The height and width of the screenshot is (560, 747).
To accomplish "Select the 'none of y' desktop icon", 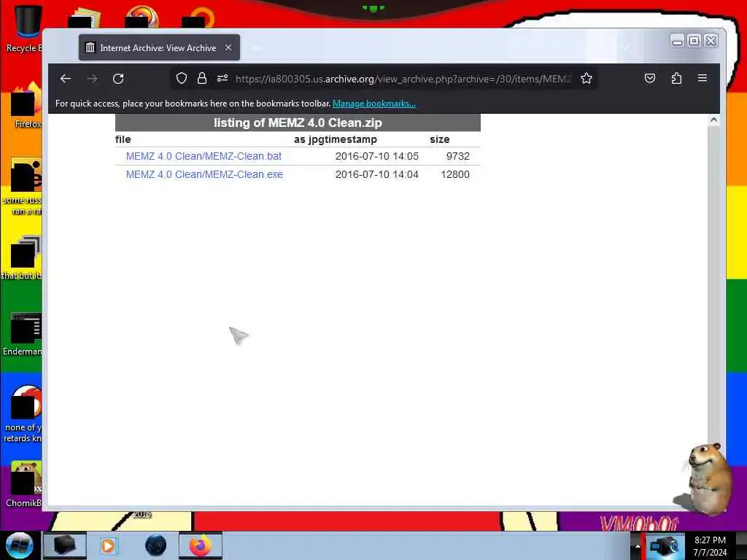I will click(x=23, y=413).
